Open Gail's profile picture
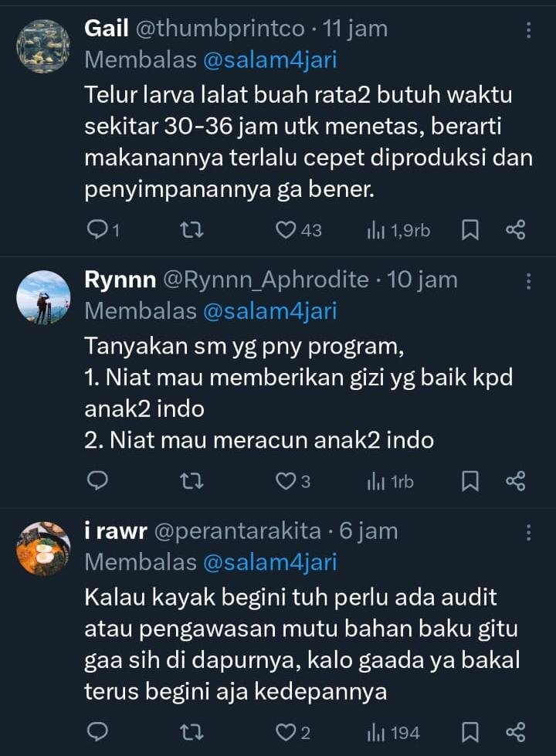The width and height of the screenshot is (556, 756). point(43,46)
